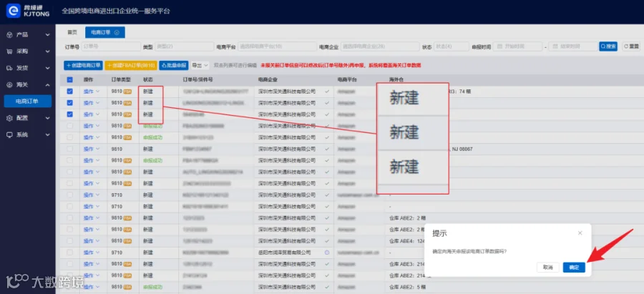Open 操作 dropdown in the NJ 08067 row
Screen dimensions: 644x294
[x=92, y=149]
